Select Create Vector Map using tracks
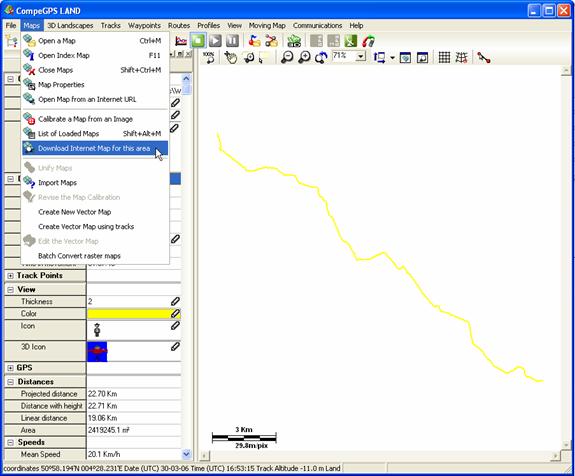This screenshot has width=575, height=476. 95,227
